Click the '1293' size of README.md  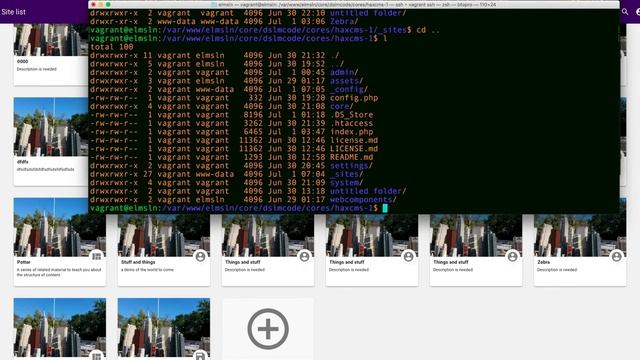[253, 157]
